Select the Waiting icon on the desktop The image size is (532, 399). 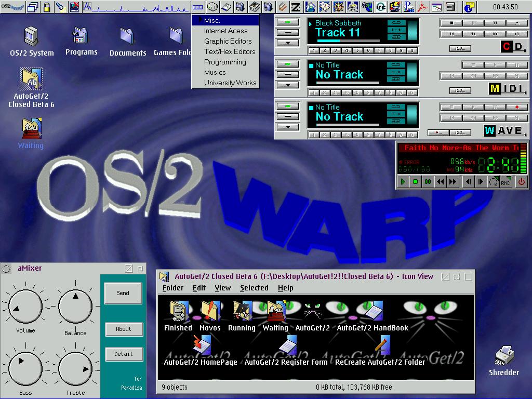tap(31, 134)
